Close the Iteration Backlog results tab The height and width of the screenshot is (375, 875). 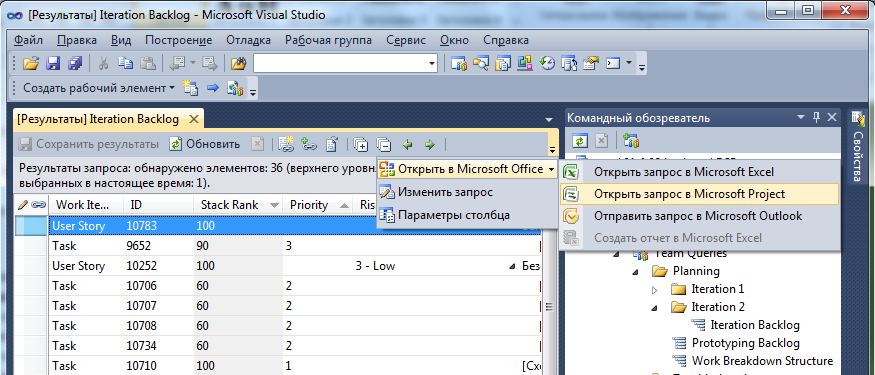point(194,119)
